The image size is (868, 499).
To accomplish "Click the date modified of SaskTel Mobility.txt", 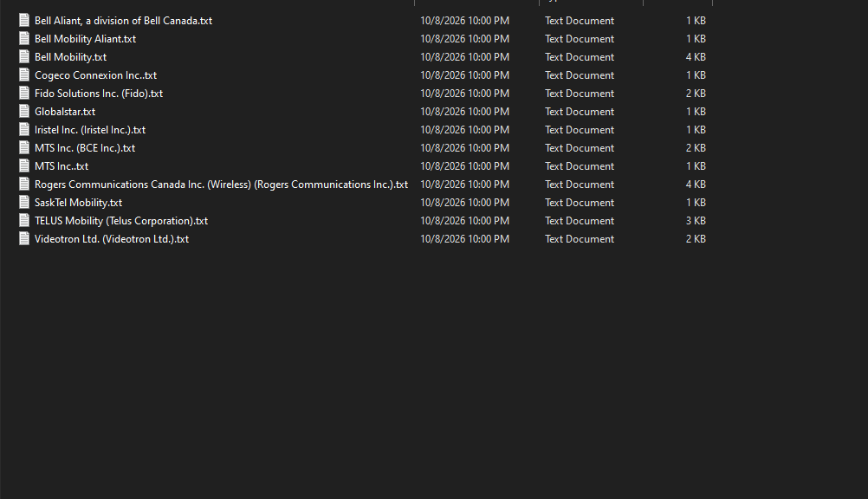I will pos(464,203).
